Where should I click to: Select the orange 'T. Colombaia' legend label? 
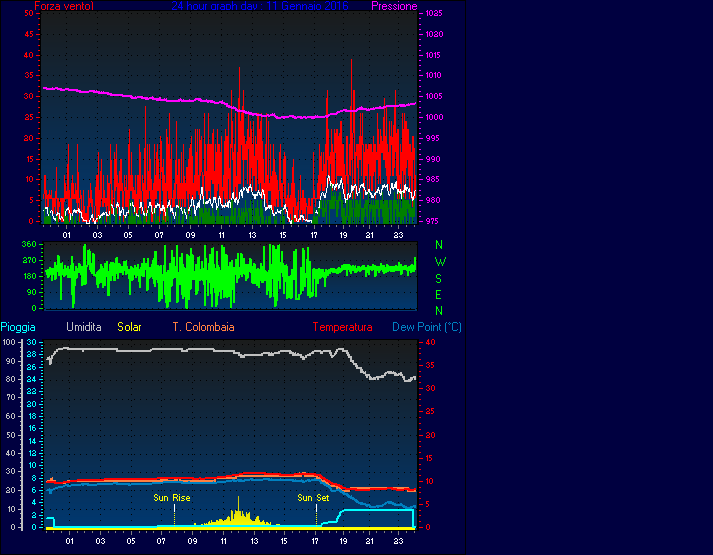[203, 327]
